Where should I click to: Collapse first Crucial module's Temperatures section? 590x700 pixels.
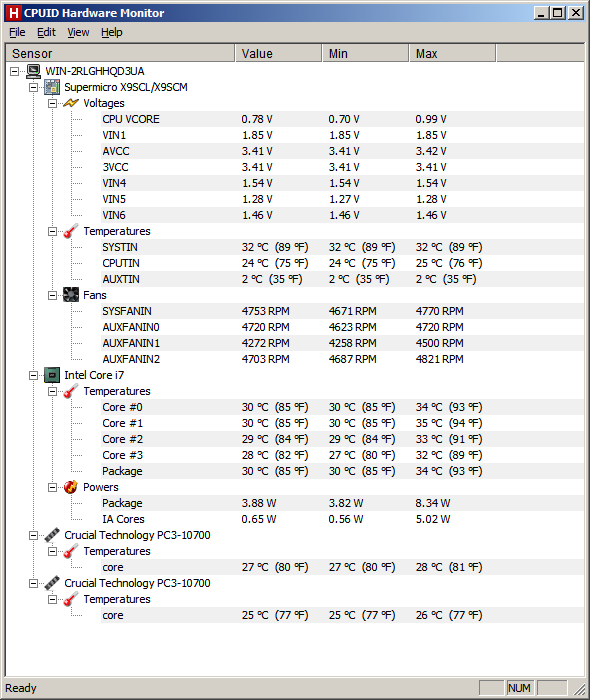52,551
